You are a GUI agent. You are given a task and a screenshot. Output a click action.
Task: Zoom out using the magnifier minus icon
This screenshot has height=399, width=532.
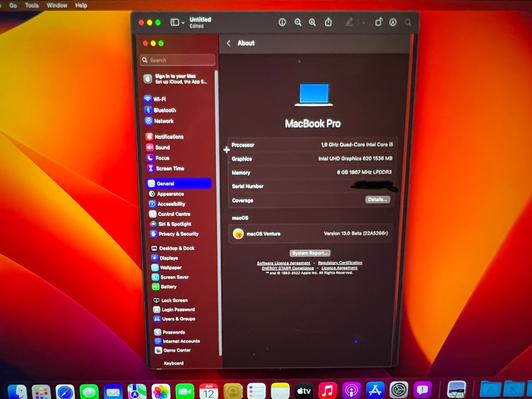pos(298,23)
